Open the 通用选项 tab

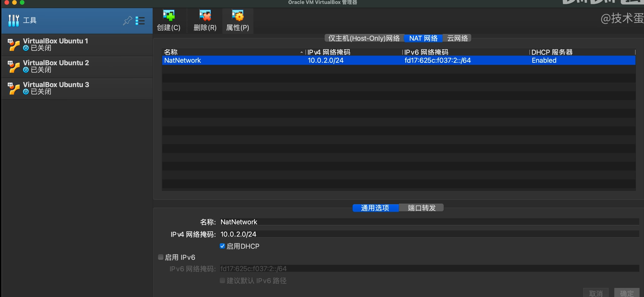click(375, 208)
